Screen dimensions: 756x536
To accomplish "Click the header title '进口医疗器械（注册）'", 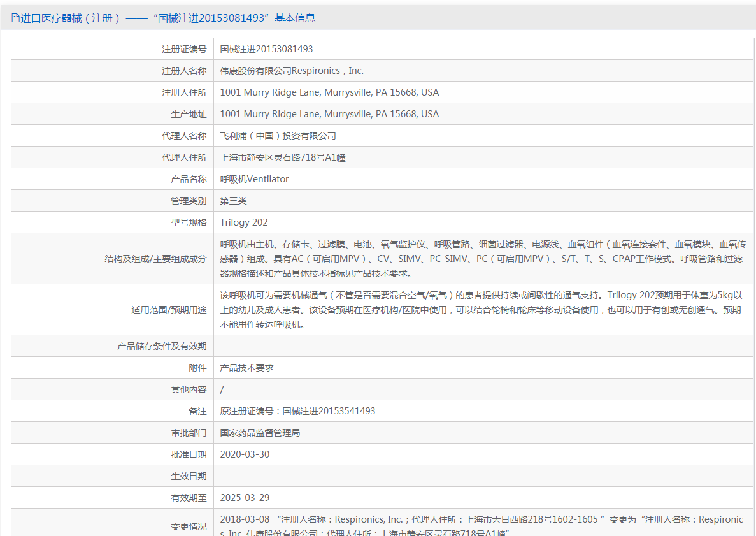I will 71,18.
